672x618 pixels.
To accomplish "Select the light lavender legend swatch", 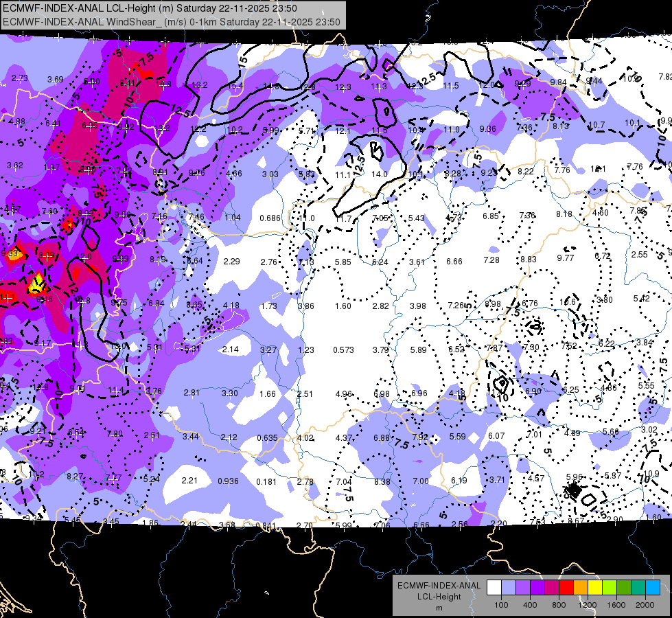I will click(x=509, y=588).
